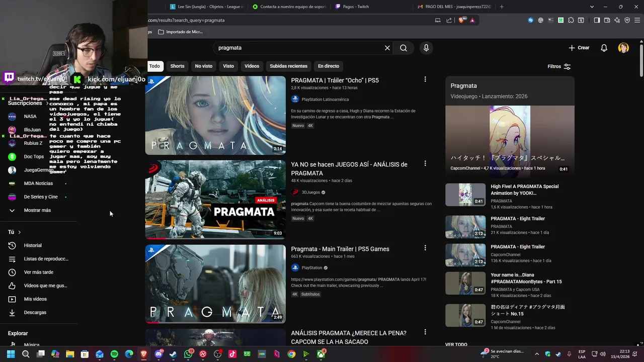
Task: Open the browser hamburger menu
Action: pos(637,20)
